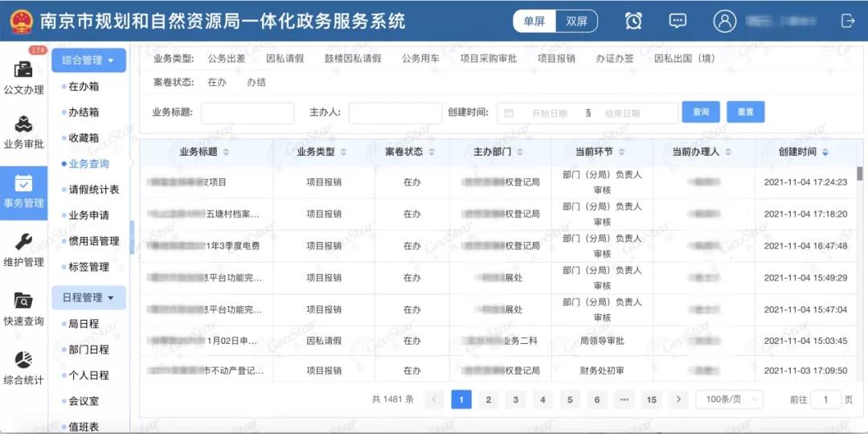Click the alarm clock icon in header
Screen dimensions: 868x434
click(x=633, y=22)
